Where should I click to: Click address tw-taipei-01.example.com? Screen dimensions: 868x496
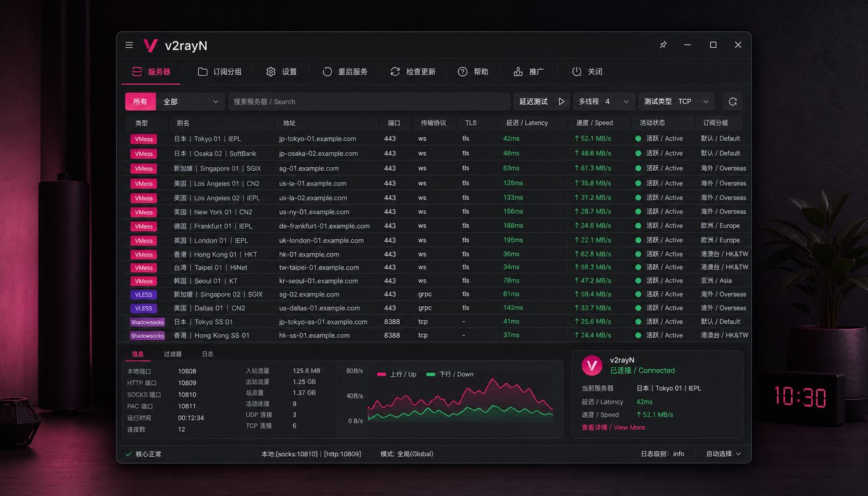point(319,268)
